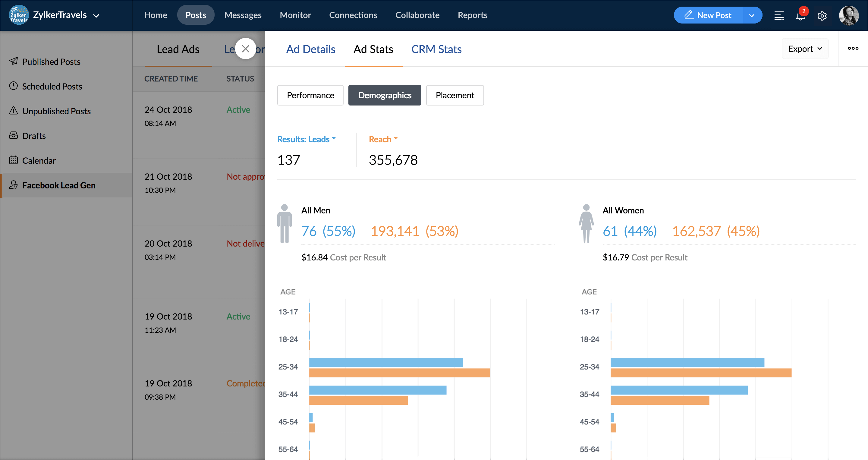
Task: Expand the Results: Leads dropdown
Action: coord(306,139)
